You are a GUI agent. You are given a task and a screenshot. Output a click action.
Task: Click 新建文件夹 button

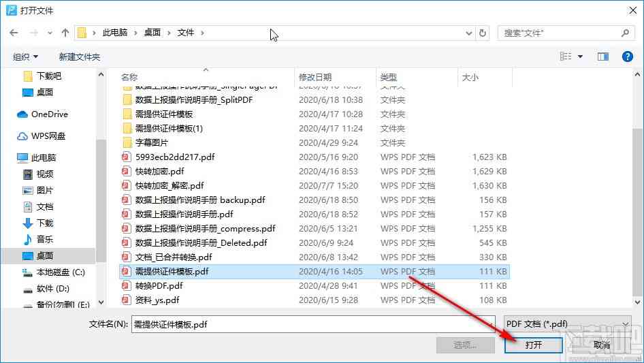point(79,57)
